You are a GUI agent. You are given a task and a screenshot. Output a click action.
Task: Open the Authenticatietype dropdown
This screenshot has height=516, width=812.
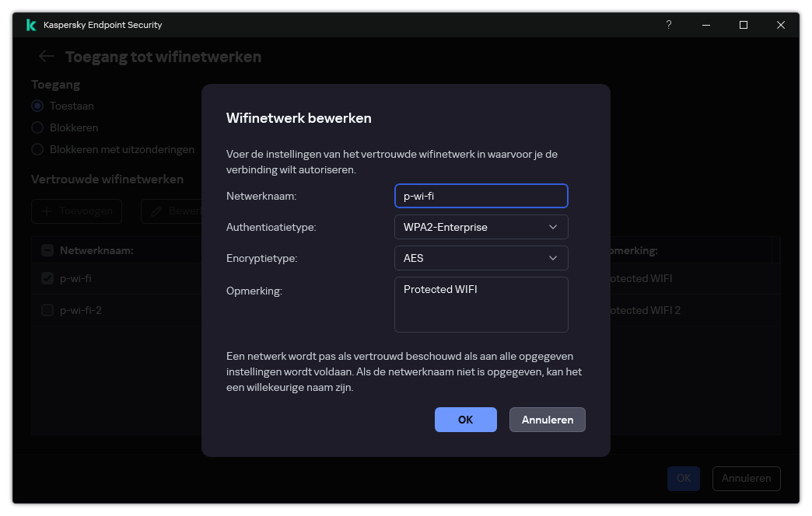(481, 227)
